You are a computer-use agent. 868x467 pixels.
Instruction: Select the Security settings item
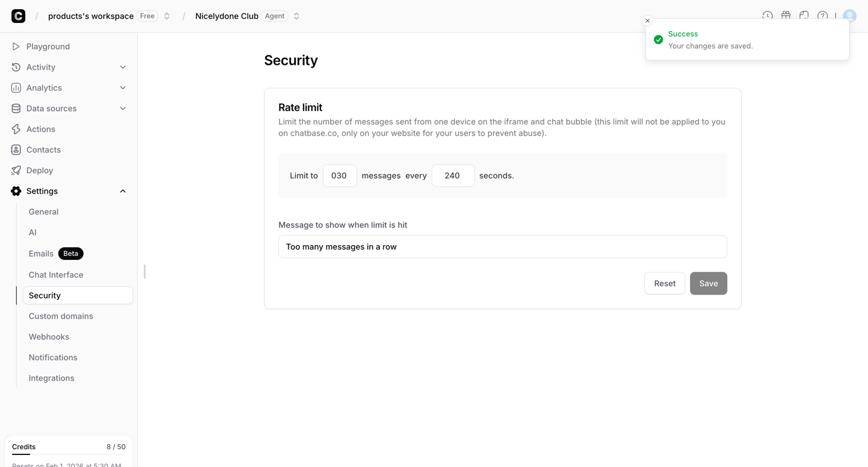tap(78, 295)
